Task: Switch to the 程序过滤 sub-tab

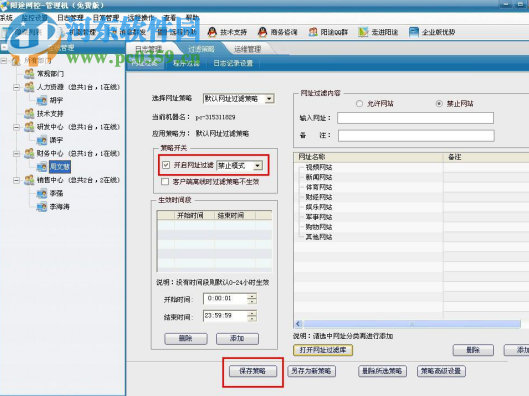Action: [x=186, y=63]
